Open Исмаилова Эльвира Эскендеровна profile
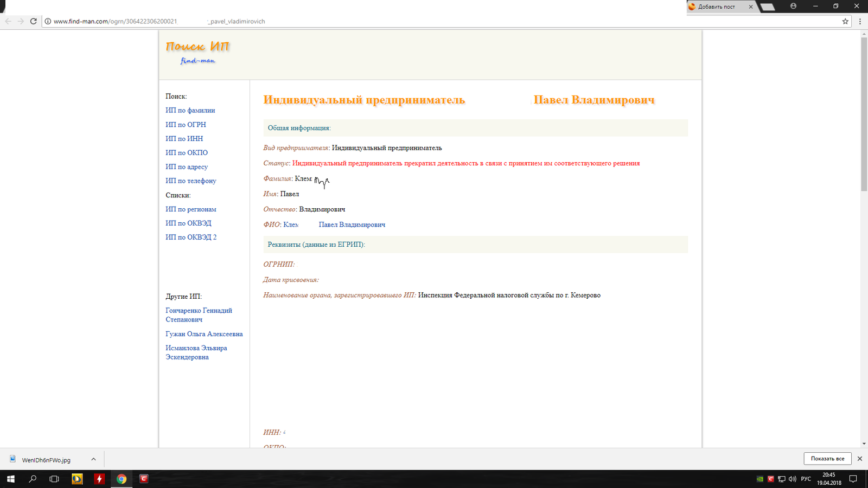 tap(196, 352)
